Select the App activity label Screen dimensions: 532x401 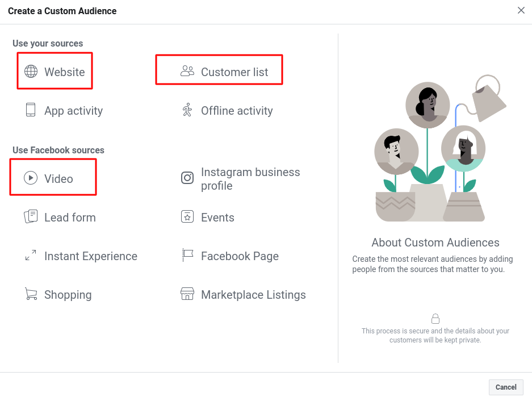(73, 111)
